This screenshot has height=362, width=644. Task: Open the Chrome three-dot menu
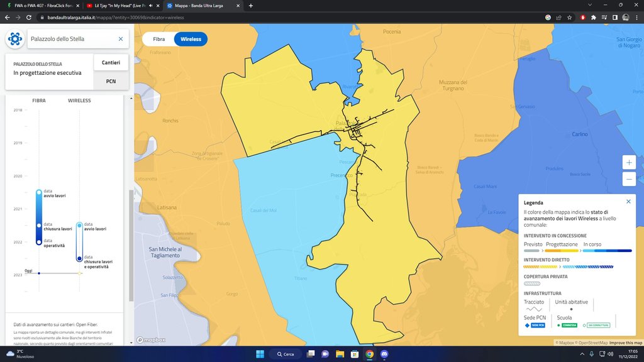[636, 18]
